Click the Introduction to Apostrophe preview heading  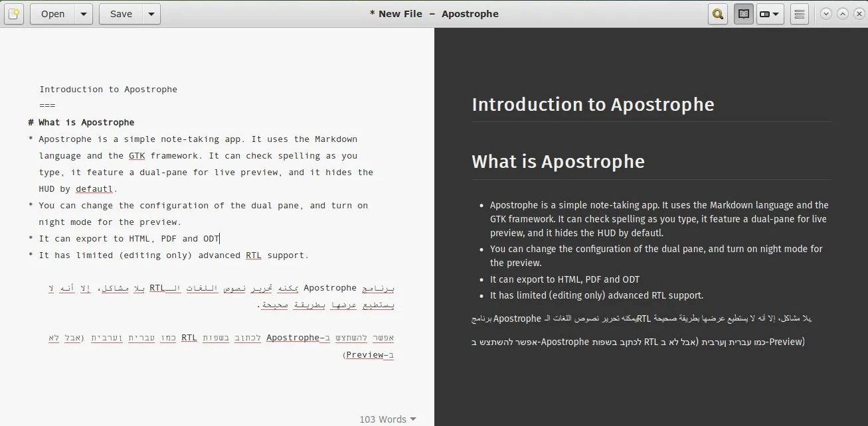pyautogui.click(x=593, y=104)
